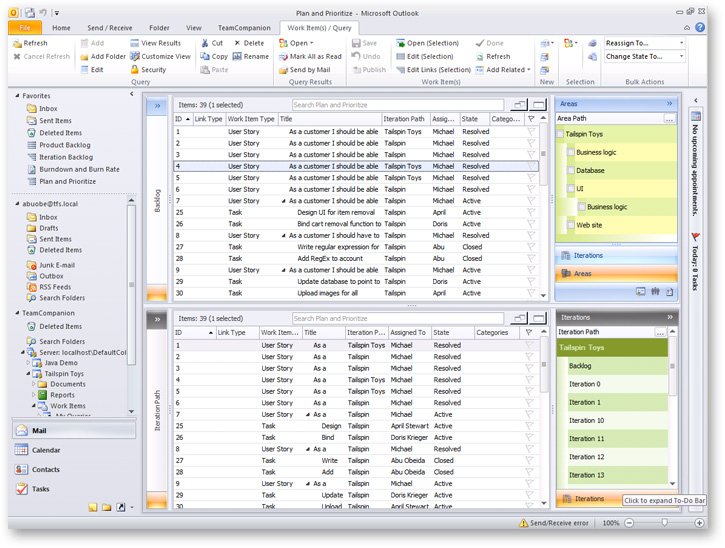The image size is (725, 548).
Task: Click Mark All as Read icon
Action: click(282, 57)
